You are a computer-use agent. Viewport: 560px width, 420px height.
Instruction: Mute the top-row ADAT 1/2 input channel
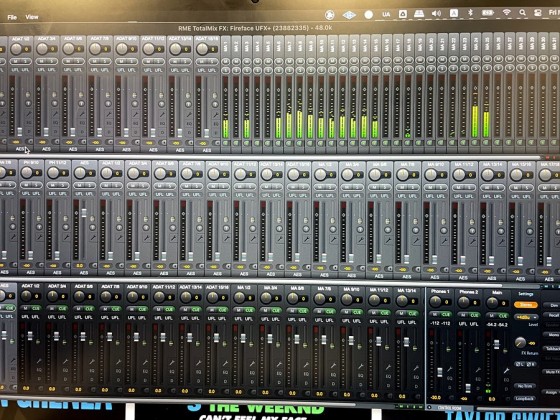coord(16,61)
